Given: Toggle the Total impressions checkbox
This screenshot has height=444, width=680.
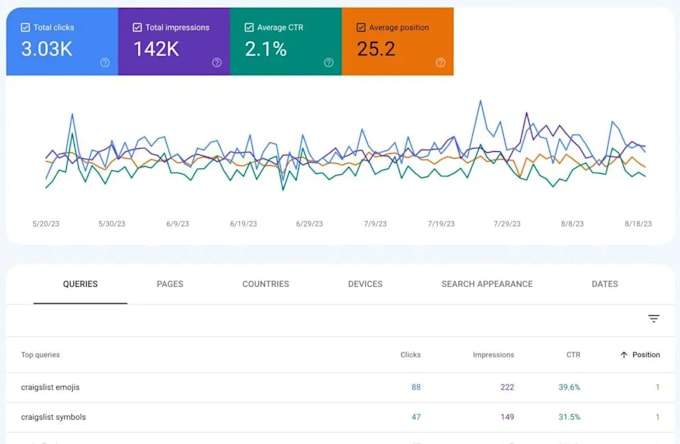Looking at the screenshot, I should pyautogui.click(x=137, y=27).
